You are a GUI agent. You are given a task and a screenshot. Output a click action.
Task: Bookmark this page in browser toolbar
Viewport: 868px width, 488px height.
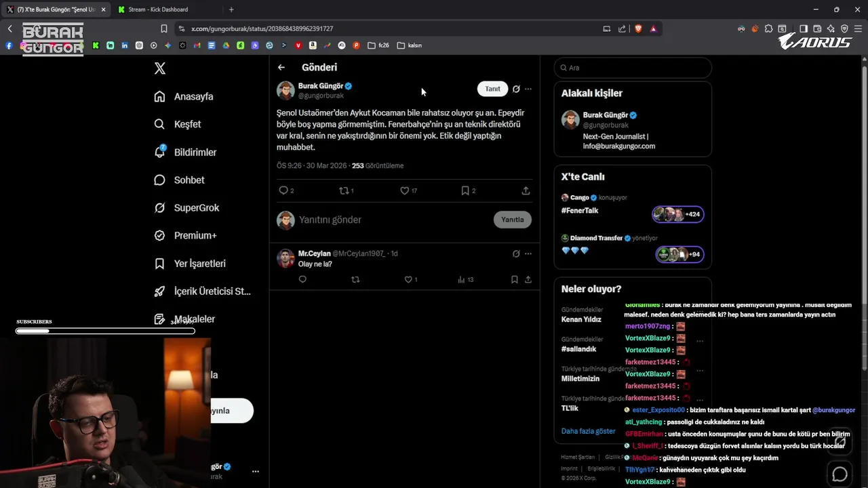(x=164, y=28)
